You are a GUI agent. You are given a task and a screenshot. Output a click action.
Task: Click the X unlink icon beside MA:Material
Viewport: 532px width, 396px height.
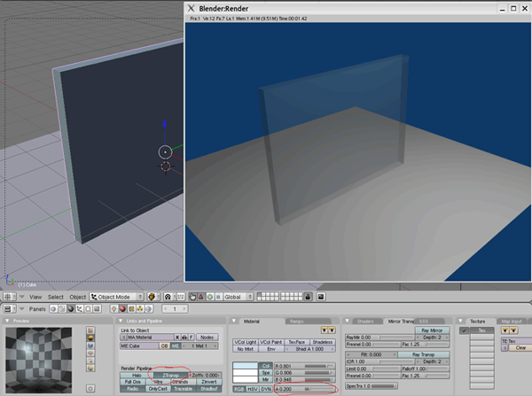(178, 337)
